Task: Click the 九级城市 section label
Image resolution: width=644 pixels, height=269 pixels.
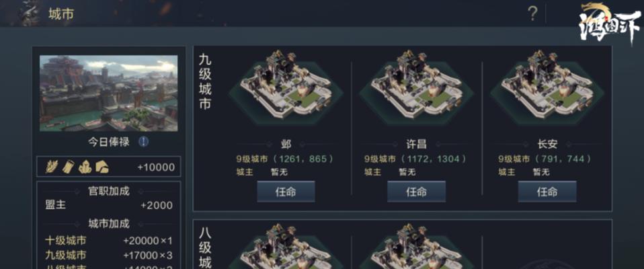Action: [x=205, y=82]
